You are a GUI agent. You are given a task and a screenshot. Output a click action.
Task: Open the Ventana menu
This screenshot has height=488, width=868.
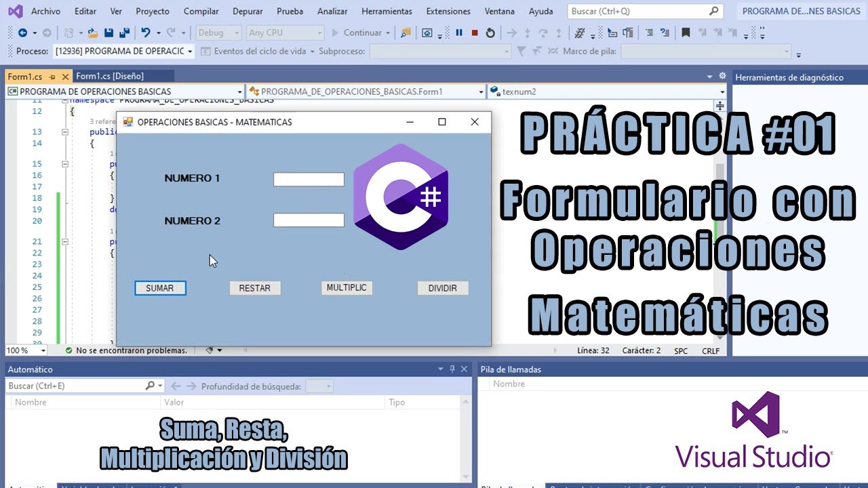tap(500, 12)
